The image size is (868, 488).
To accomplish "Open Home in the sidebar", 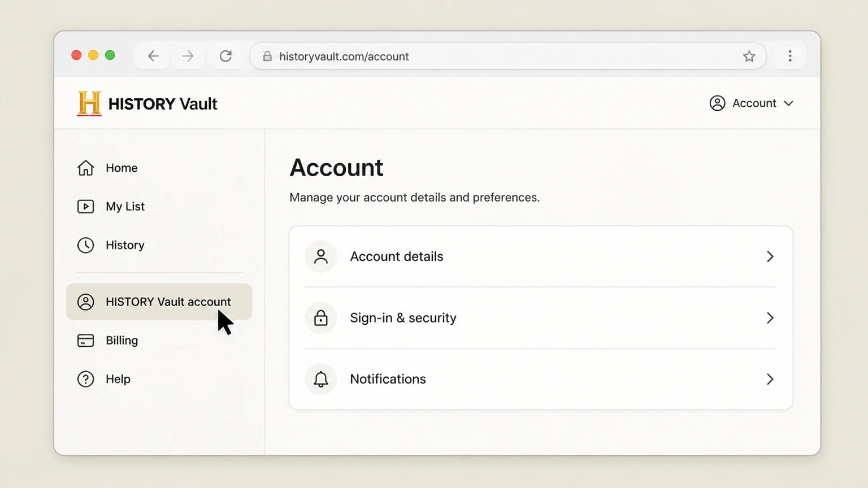I will click(159, 168).
